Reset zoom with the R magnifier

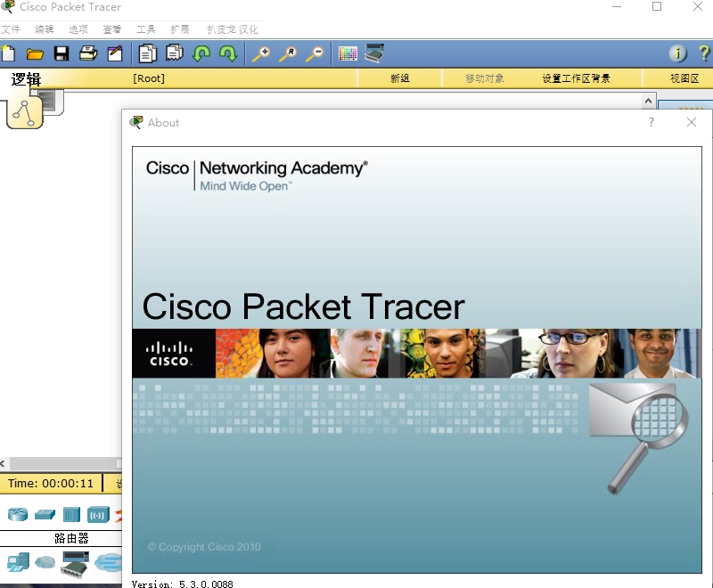pos(288,53)
